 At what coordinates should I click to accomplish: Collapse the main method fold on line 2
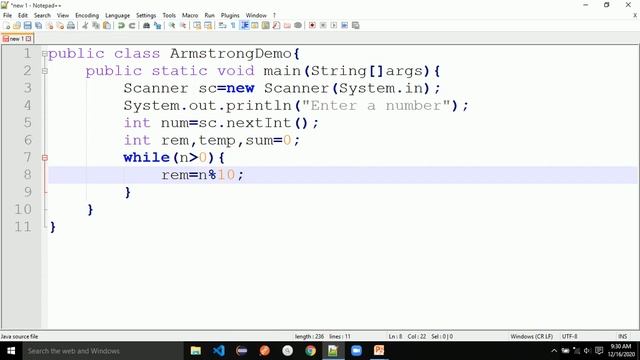(44, 71)
